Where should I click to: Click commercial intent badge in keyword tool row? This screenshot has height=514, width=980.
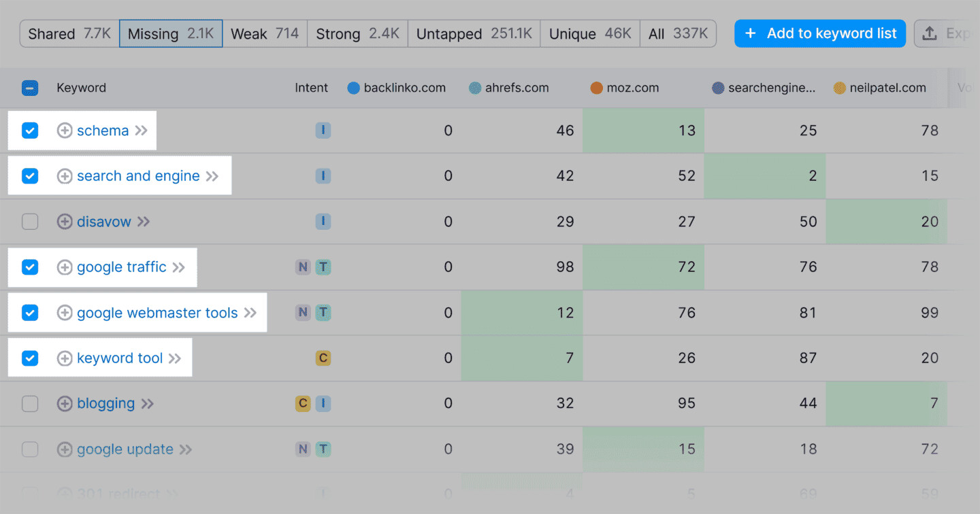(323, 358)
